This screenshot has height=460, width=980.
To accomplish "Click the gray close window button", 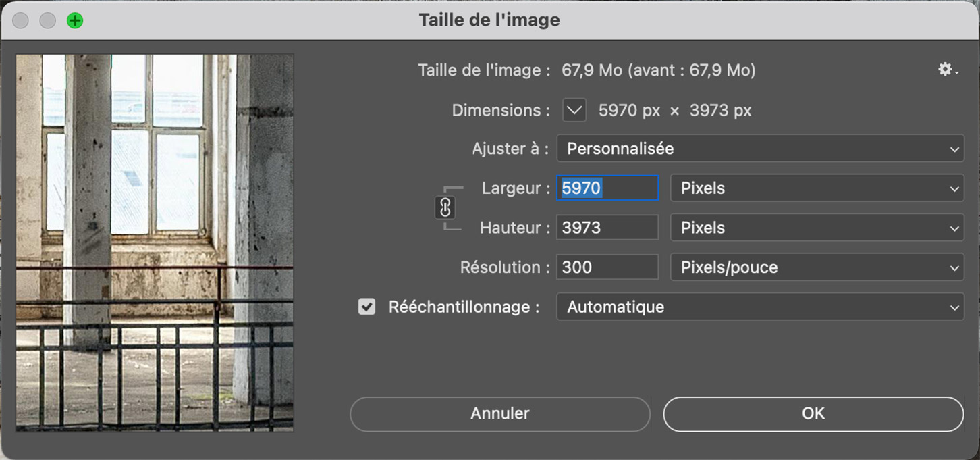I will [21, 20].
